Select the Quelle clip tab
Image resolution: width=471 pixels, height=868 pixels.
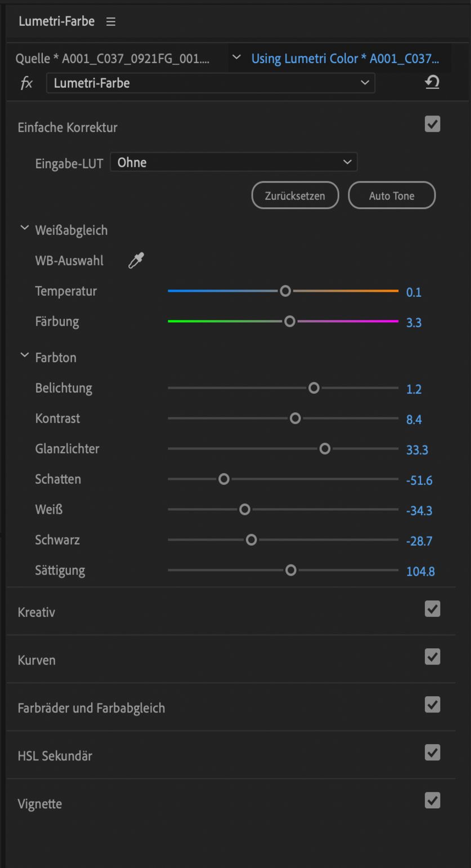pos(113,59)
